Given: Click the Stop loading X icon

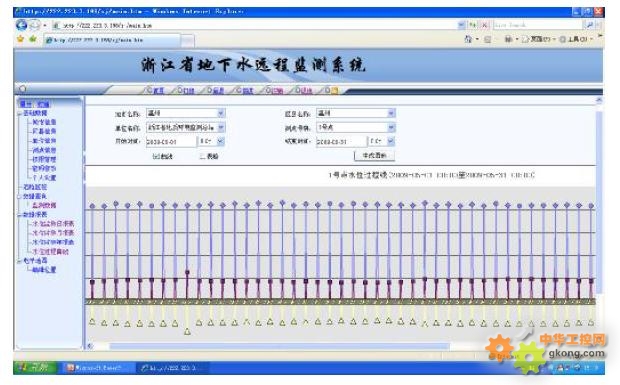Looking at the screenshot, I should 485,25.
